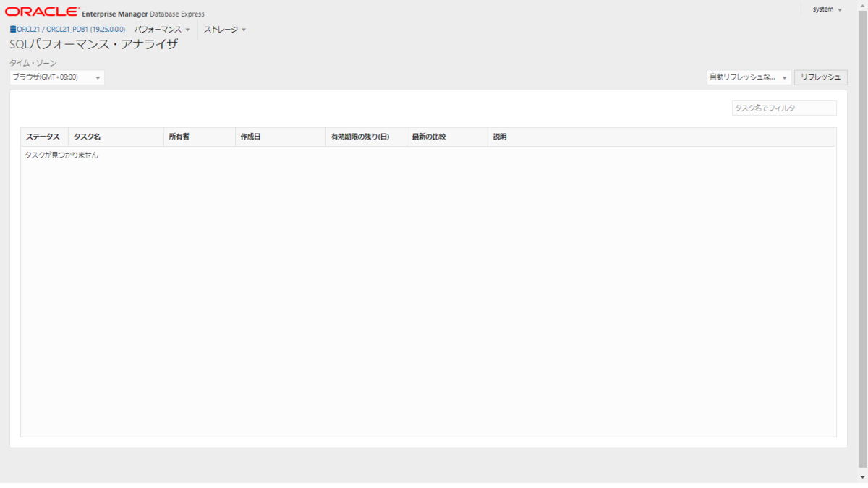This screenshot has width=868, height=488.
Task: Open the system user menu
Action: pyautogui.click(x=825, y=9)
